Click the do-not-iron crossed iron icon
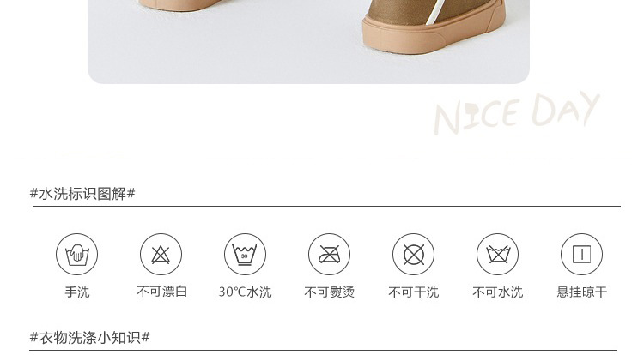The height and width of the screenshot is (355, 644). 329,254
